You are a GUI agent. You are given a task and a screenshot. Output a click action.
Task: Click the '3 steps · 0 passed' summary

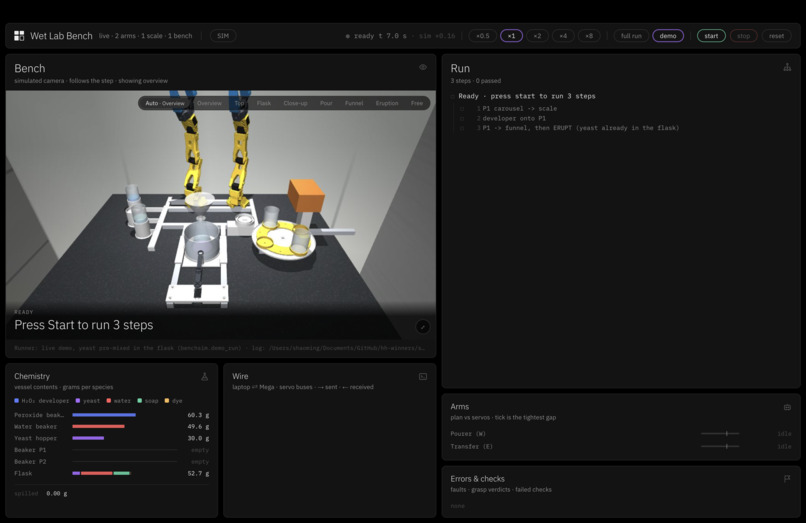475,81
